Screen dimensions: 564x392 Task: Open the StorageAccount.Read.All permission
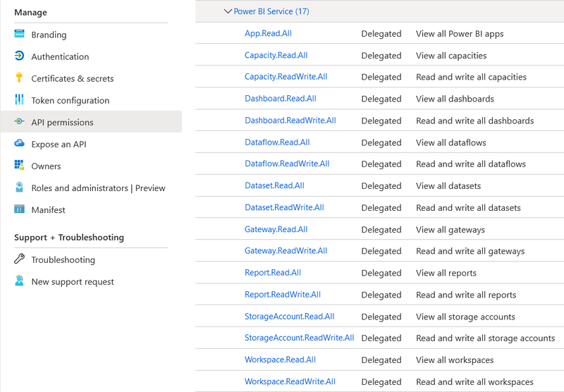[290, 317]
